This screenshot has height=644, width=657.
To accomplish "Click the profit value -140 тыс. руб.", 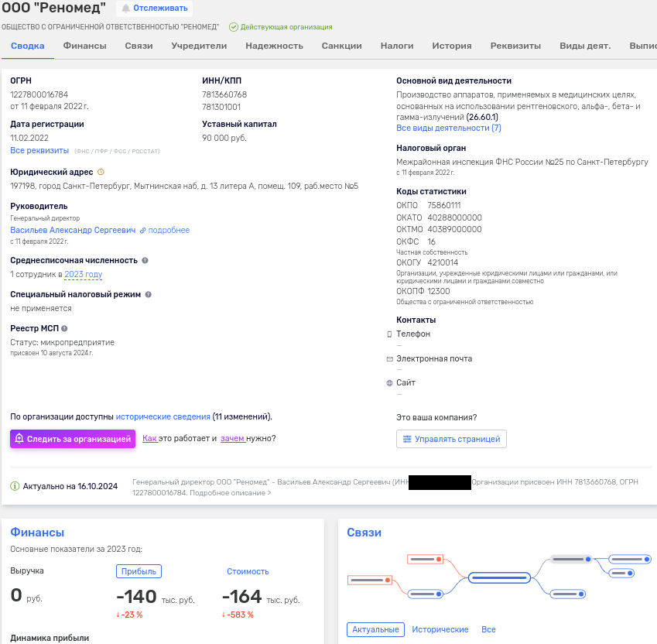I will (x=156, y=597).
